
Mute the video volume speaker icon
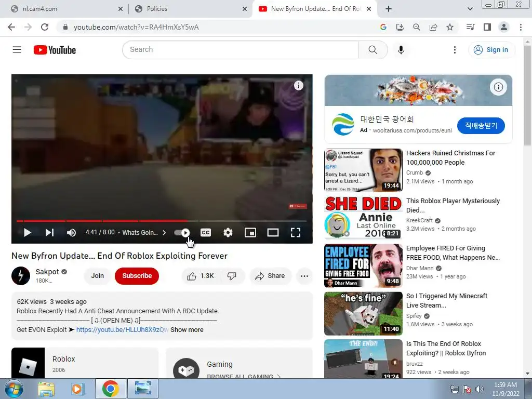pyautogui.click(x=71, y=232)
